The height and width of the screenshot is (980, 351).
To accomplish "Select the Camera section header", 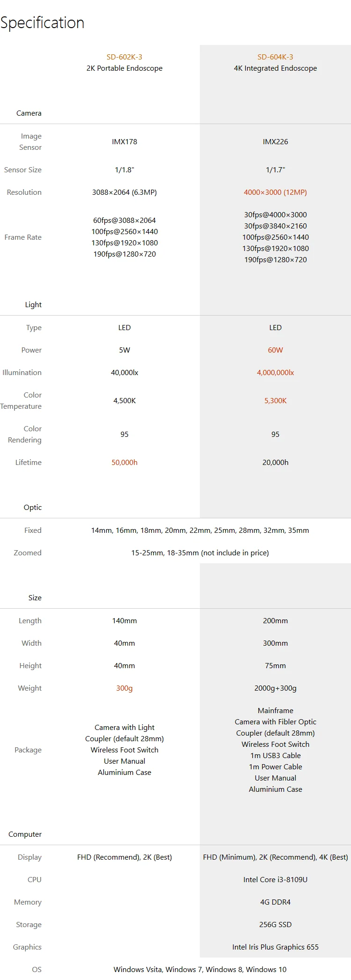I will click(29, 113).
